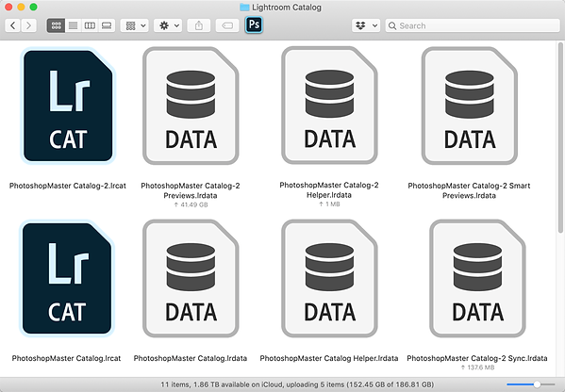Close the Finder window with red button

click(x=8, y=7)
